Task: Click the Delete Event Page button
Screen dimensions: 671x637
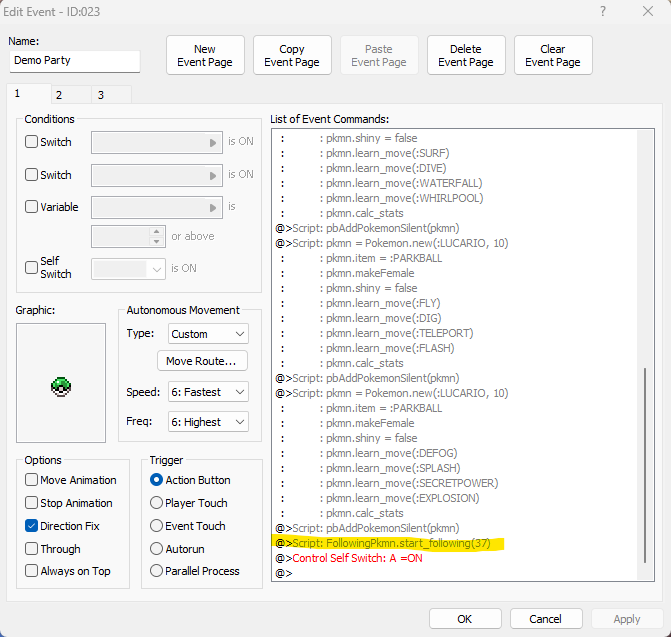Action: pyautogui.click(x=466, y=55)
